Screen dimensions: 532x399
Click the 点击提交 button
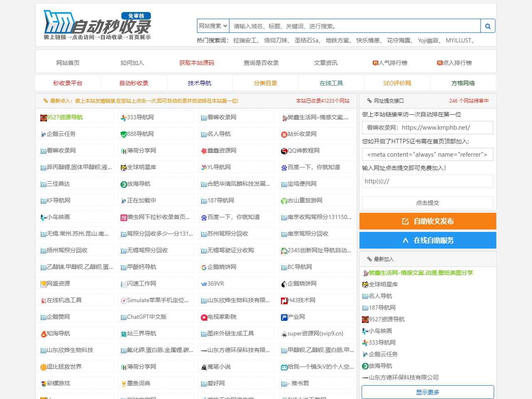[427, 202]
